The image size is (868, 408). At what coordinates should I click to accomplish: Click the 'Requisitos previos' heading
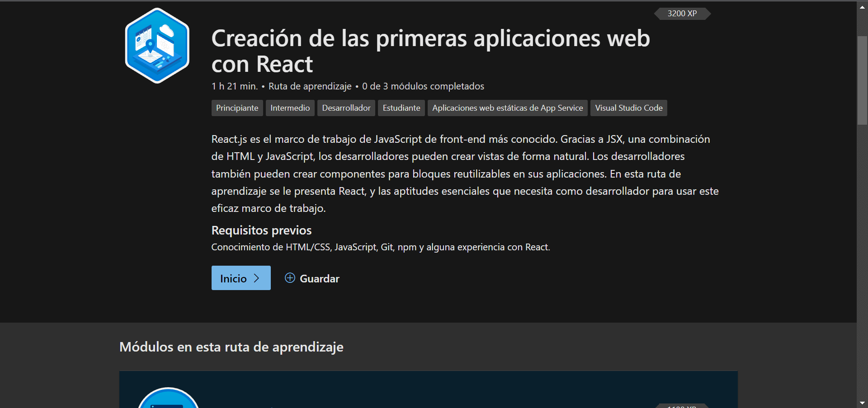[x=261, y=230]
